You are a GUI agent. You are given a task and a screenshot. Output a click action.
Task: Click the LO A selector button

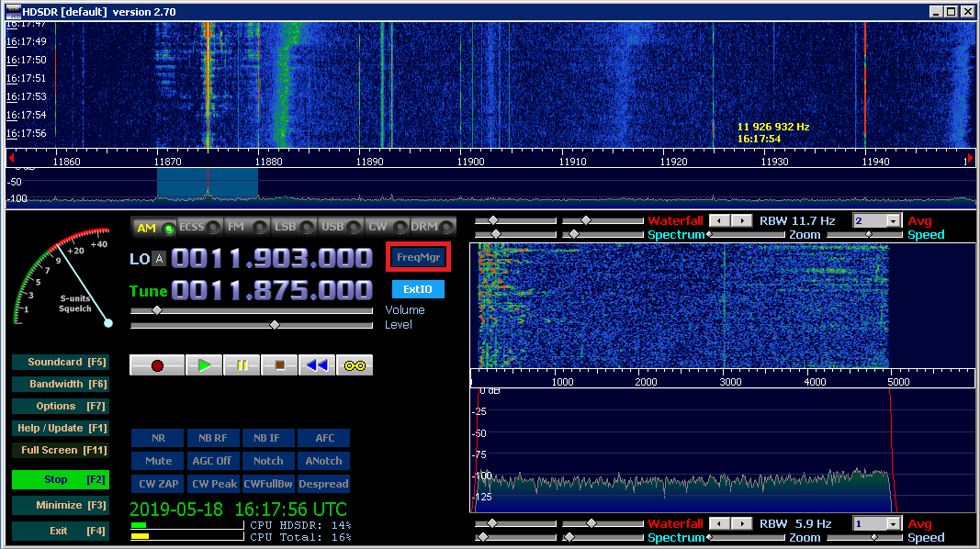click(x=160, y=259)
